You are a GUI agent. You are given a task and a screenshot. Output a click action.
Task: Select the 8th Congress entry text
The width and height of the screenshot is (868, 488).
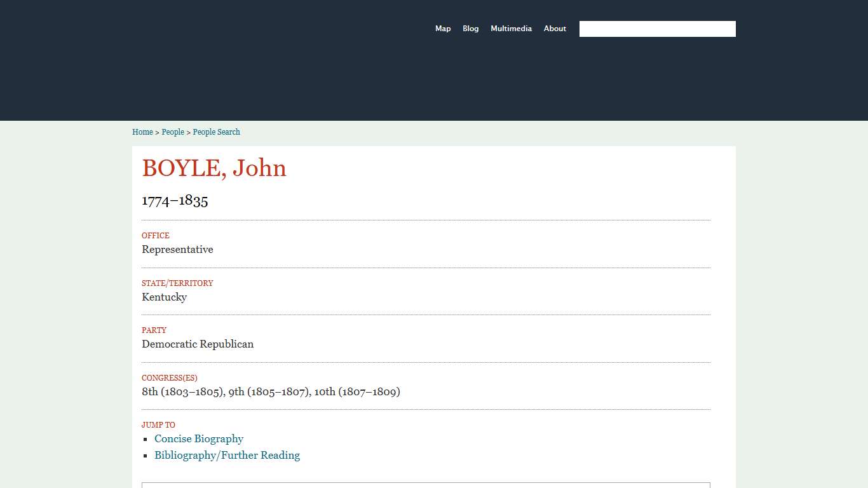click(184, 391)
